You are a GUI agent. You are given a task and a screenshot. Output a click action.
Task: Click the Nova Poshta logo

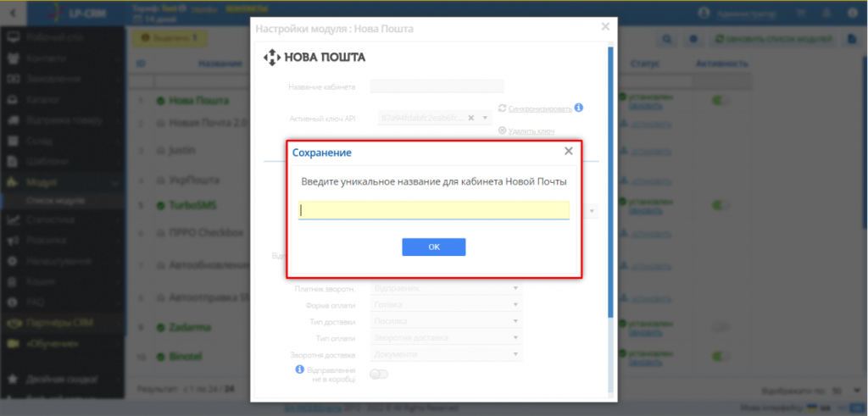coord(314,58)
